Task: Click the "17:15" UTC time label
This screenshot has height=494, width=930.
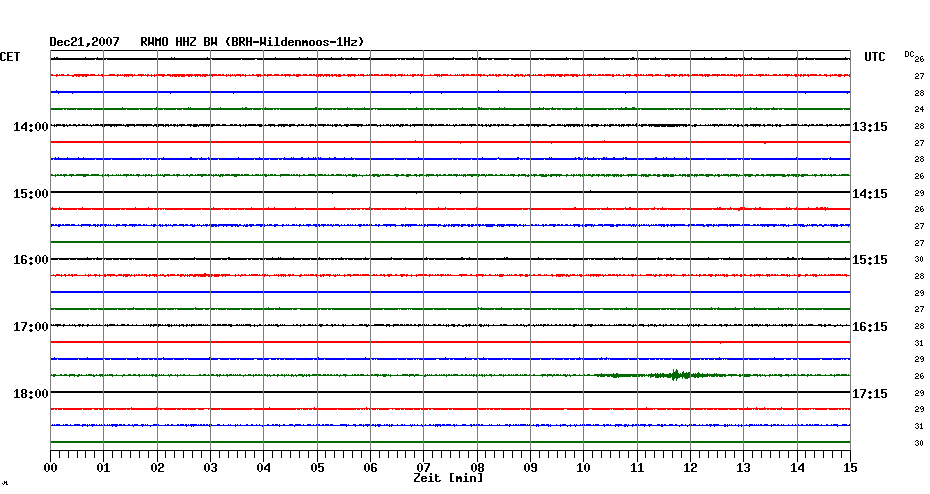Action: coord(870,394)
